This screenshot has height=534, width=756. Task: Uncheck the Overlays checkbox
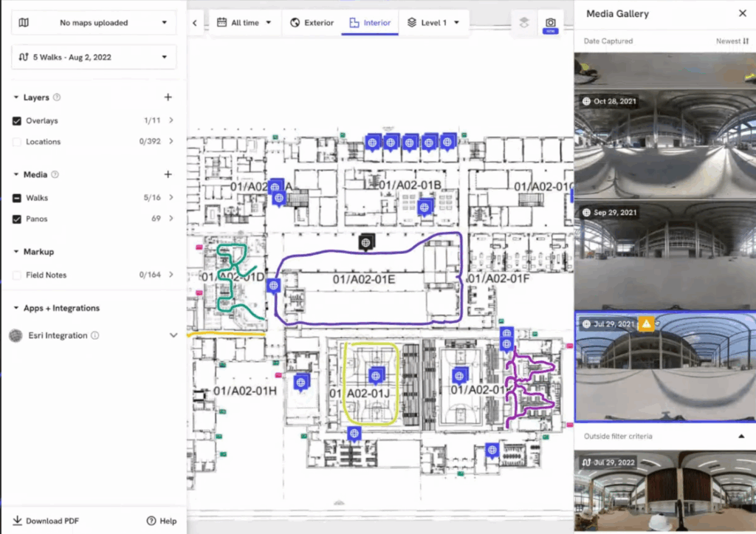click(17, 121)
